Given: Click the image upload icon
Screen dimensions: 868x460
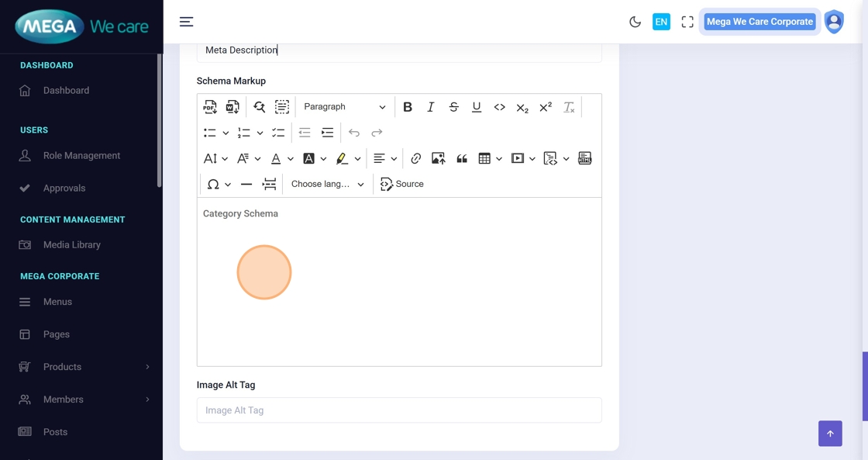Looking at the screenshot, I should click(x=438, y=158).
